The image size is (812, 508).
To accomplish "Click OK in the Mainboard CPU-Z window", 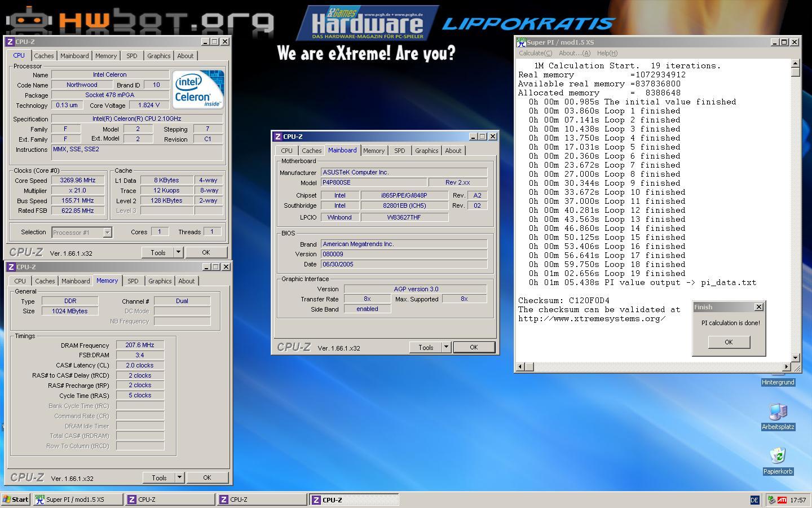I will pos(474,347).
